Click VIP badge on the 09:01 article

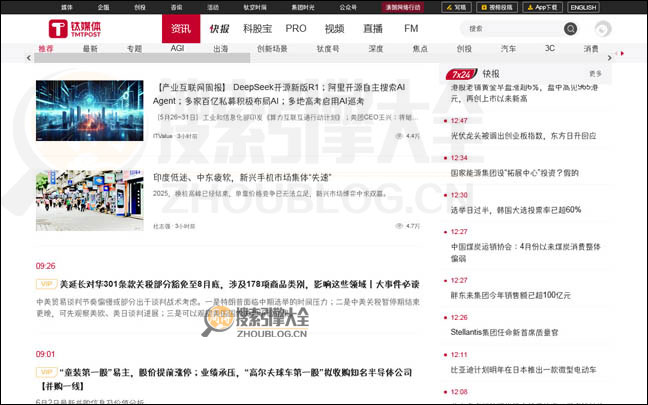pyautogui.click(x=46, y=372)
